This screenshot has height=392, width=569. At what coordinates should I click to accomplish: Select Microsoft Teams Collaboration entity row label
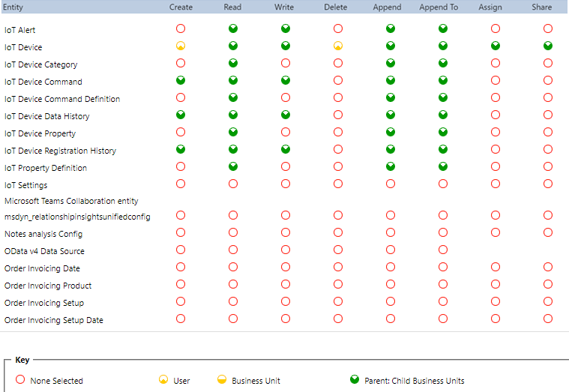pyautogui.click(x=71, y=201)
